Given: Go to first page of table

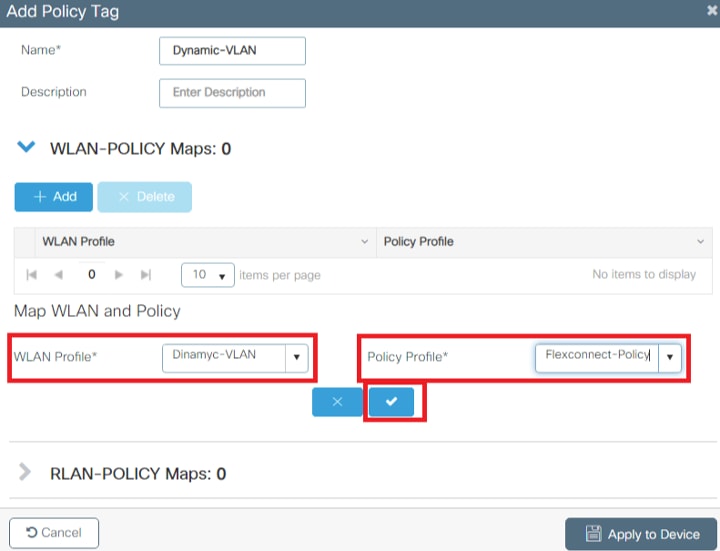Looking at the screenshot, I should pos(32,275).
